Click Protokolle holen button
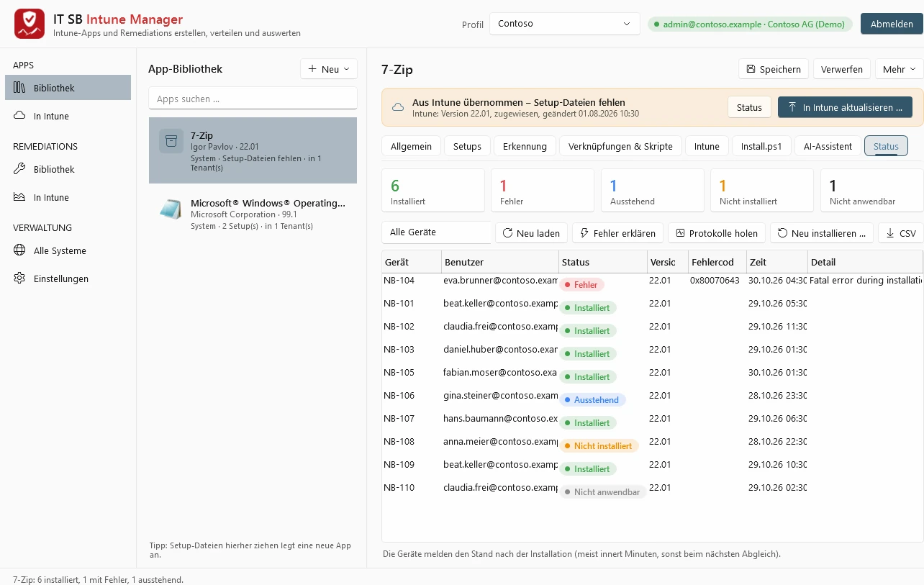 (x=717, y=233)
